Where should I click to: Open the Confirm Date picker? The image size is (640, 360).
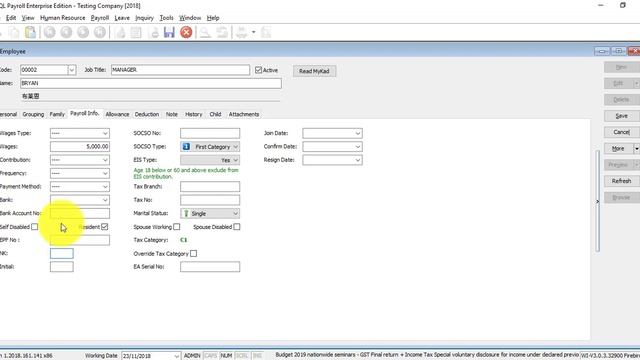[x=358, y=147]
